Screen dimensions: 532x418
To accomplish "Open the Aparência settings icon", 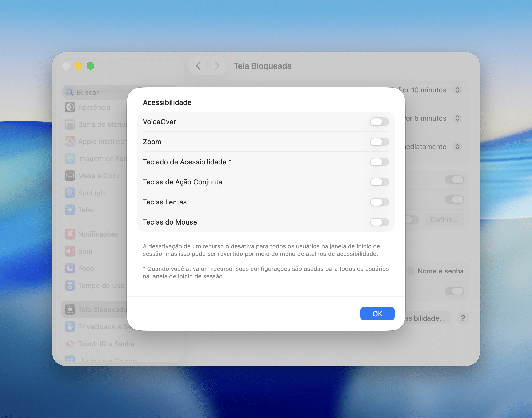I will (x=70, y=107).
